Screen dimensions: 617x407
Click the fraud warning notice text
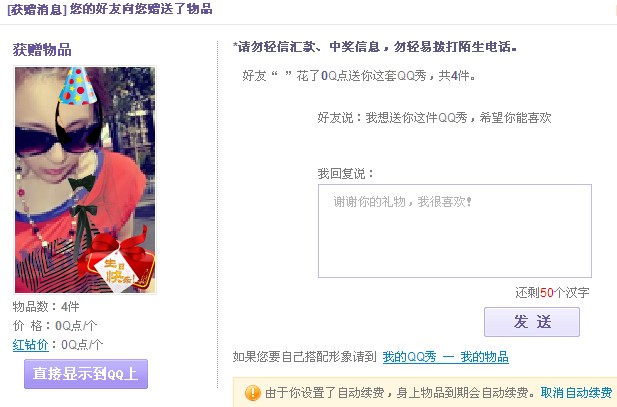[375, 47]
